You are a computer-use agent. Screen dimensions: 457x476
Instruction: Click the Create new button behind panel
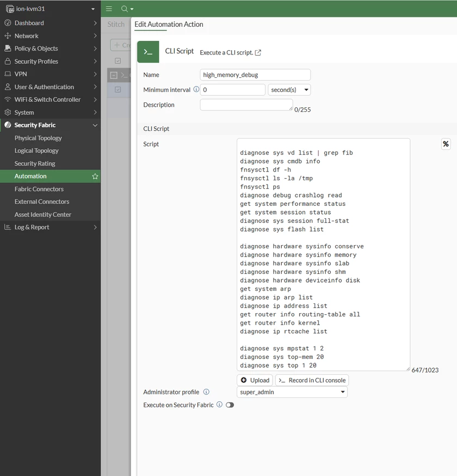tap(120, 45)
